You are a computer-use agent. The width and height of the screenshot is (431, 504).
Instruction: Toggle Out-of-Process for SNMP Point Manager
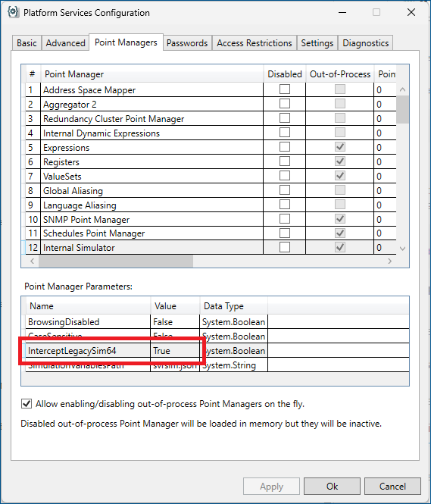tap(340, 219)
